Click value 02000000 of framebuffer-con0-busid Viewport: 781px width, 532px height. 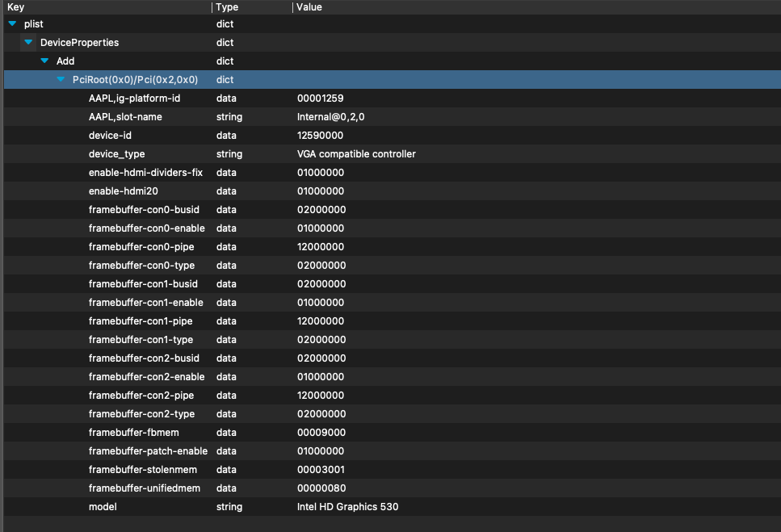pyautogui.click(x=321, y=210)
